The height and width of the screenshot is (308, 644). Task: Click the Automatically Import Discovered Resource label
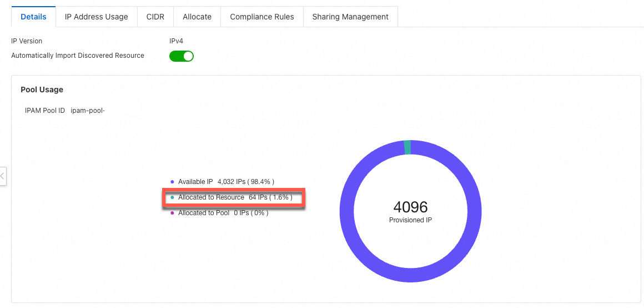(x=78, y=56)
